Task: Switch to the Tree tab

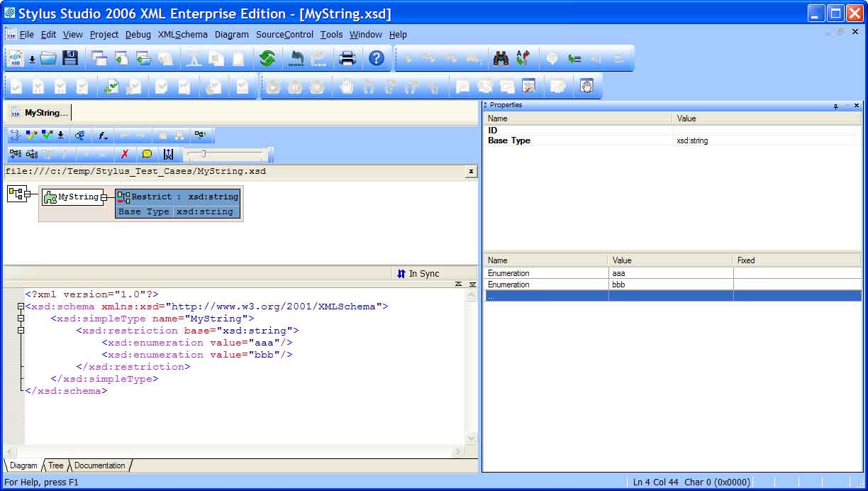Action: (55, 465)
